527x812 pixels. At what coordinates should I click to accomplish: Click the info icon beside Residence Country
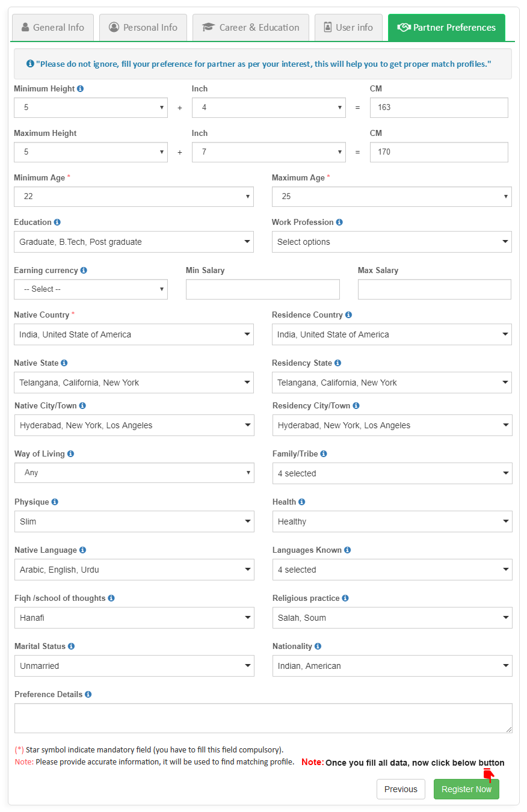349,315
